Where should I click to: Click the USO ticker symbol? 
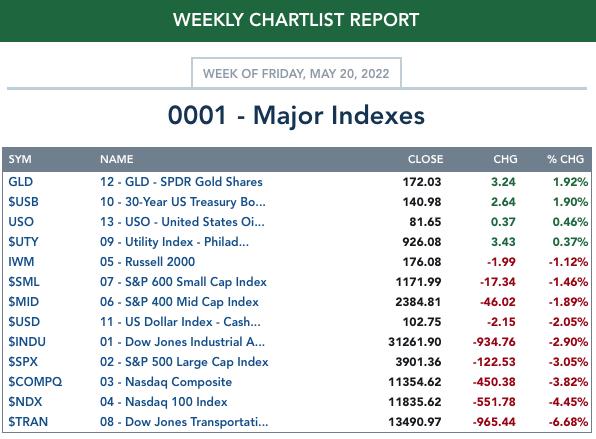(x=21, y=222)
